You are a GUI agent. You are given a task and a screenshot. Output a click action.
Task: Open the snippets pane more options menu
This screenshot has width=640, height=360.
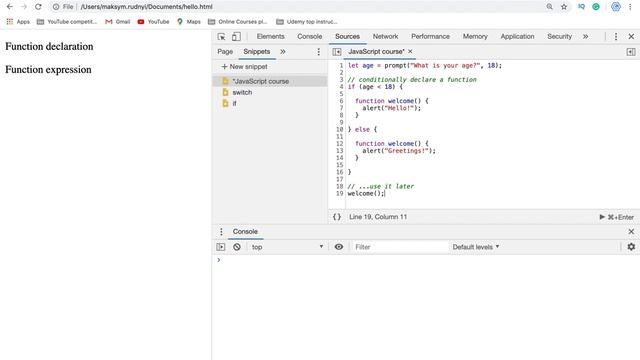319,52
